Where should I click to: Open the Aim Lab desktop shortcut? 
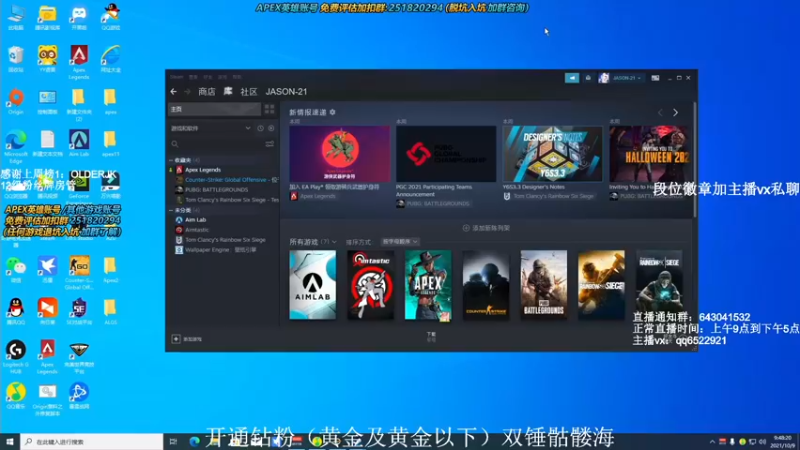[x=79, y=143]
